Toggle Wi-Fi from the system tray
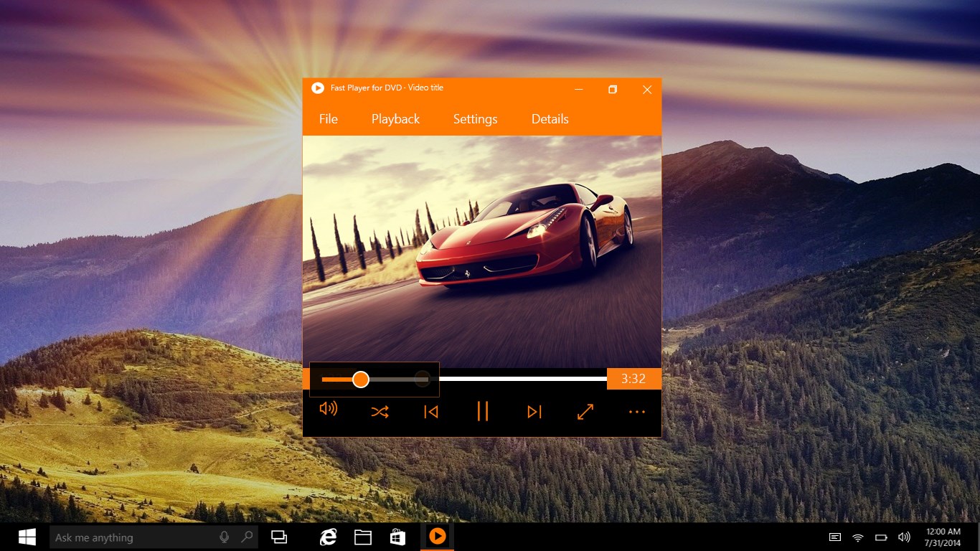Viewport: 980px width, 551px height. pos(857,537)
